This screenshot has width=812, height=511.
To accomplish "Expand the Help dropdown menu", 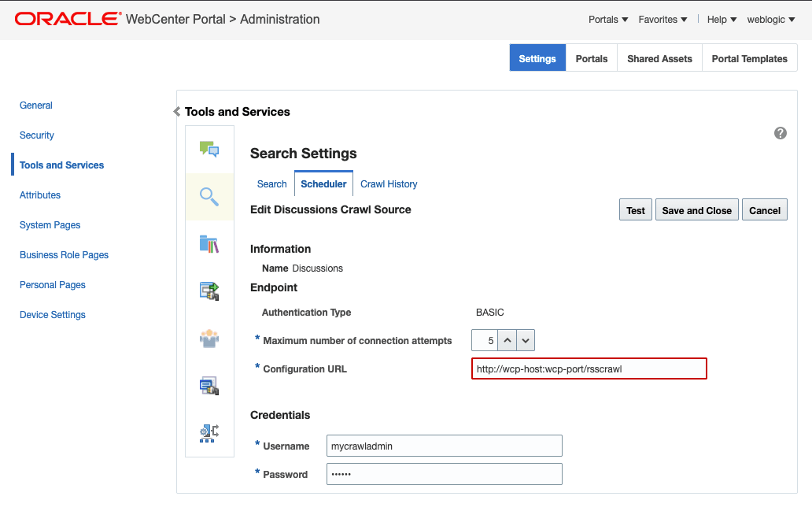I will 722,20.
